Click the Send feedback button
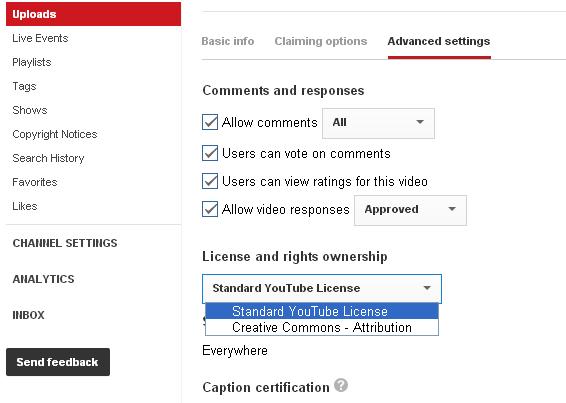 58,362
